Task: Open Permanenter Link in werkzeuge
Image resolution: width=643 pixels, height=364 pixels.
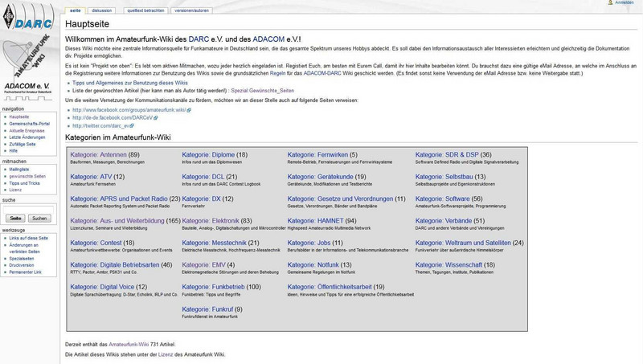Action: (26, 272)
